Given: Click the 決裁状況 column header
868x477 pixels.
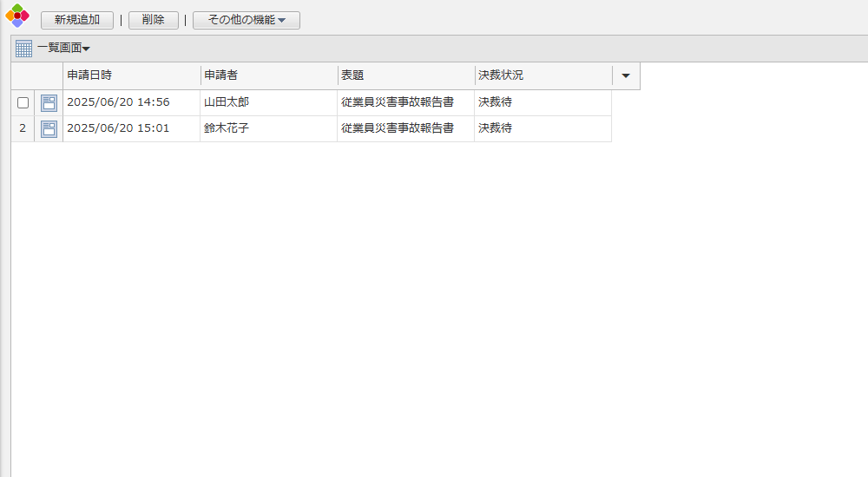Looking at the screenshot, I should (x=542, y=75).
